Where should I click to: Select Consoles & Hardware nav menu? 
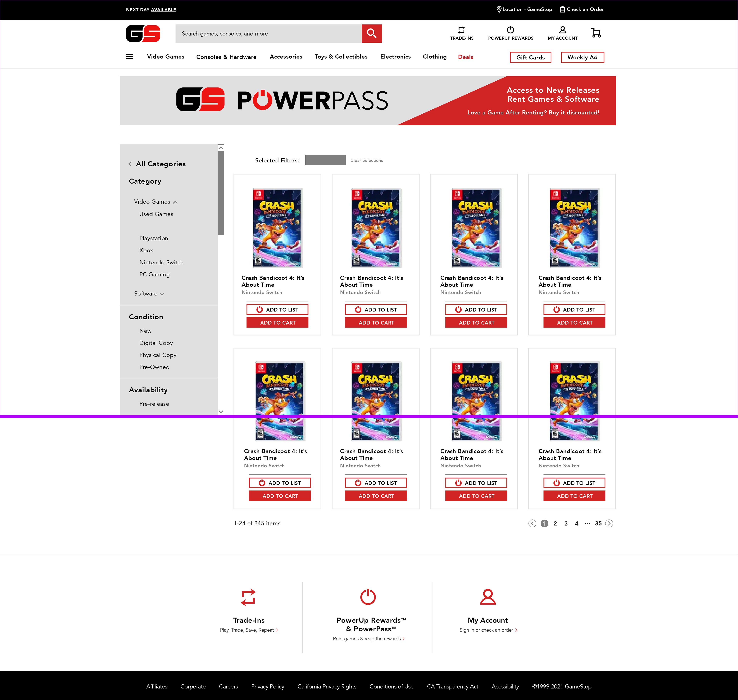[x=226, y=57]
